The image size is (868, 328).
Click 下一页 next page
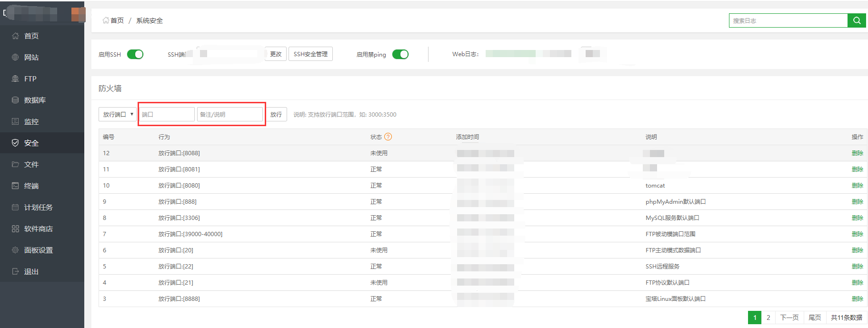tap(789, 318)
